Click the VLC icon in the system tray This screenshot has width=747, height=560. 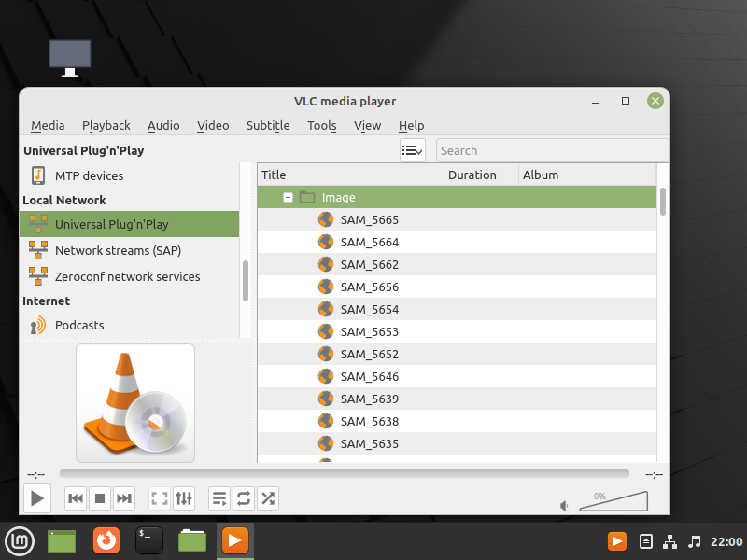[x=616, y=541]
